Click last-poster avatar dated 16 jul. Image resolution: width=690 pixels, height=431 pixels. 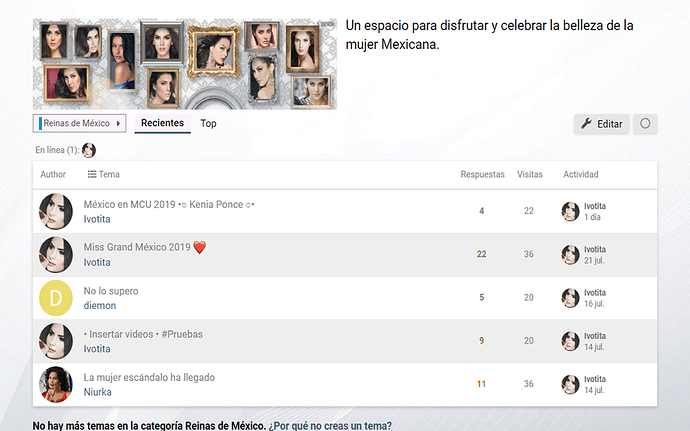570,298
